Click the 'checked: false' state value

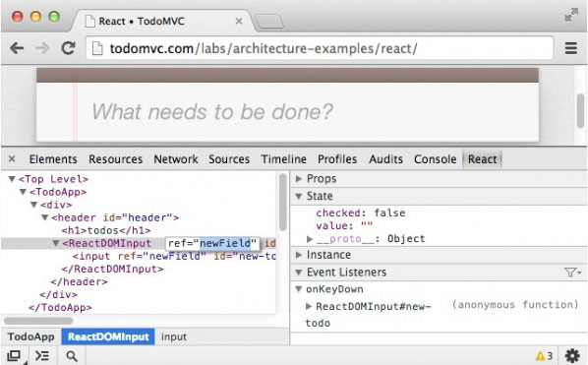tap(361, 213)
